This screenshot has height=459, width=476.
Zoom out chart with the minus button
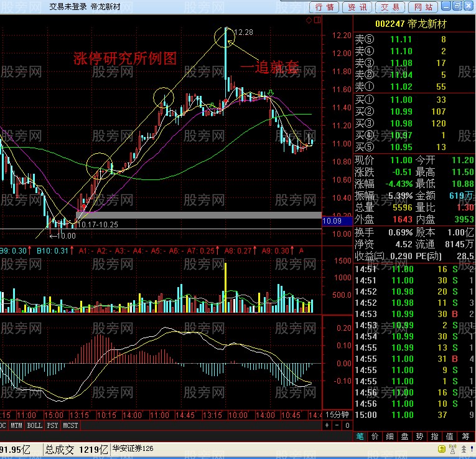(337, 425)
